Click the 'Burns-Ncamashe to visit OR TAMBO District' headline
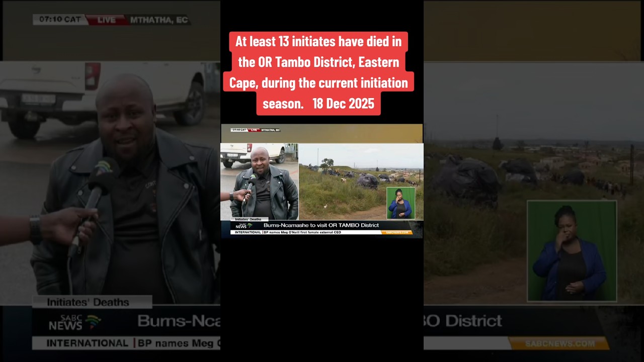Screen dimensions: 644x362 point(321,225)
